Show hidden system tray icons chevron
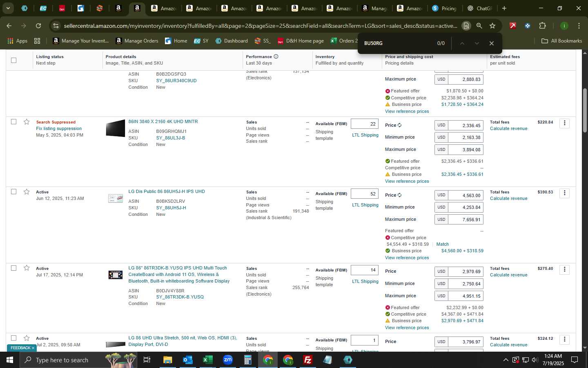 pos(506,360)
